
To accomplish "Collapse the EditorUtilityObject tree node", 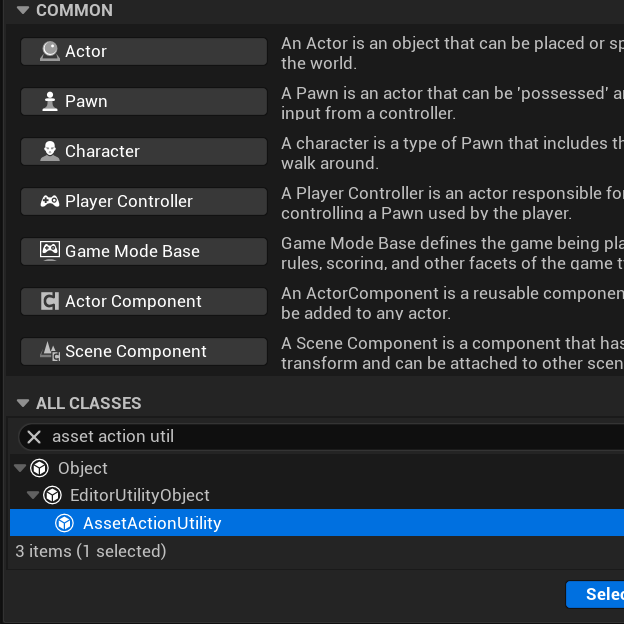I will point(32,495).
